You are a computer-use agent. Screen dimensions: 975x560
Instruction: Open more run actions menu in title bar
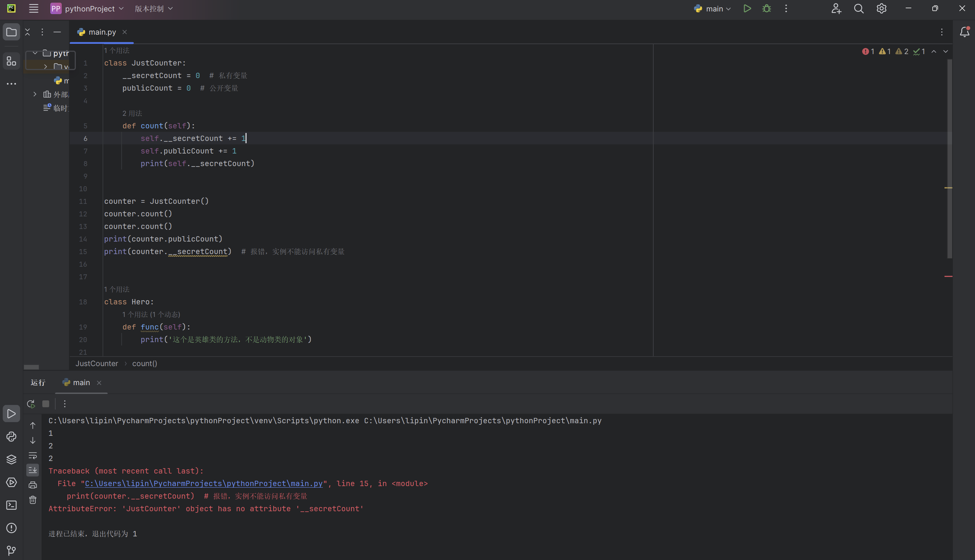(786, 8)
